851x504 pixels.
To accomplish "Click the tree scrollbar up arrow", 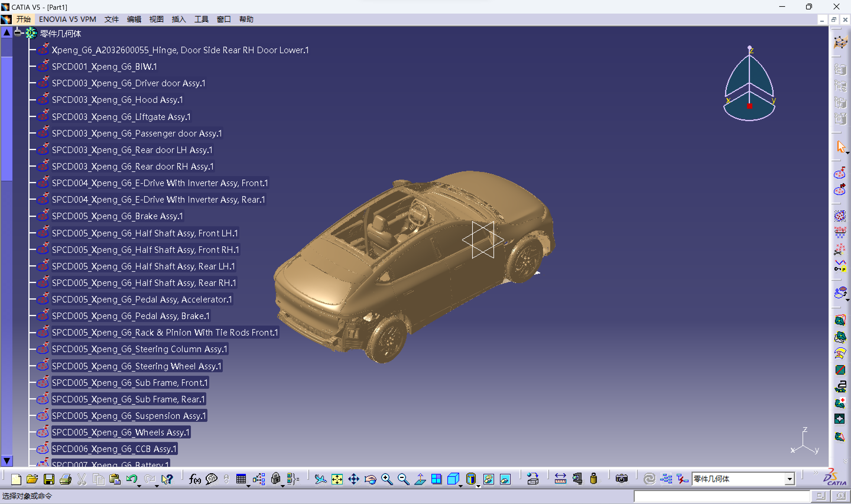I will tap(7, 32).
